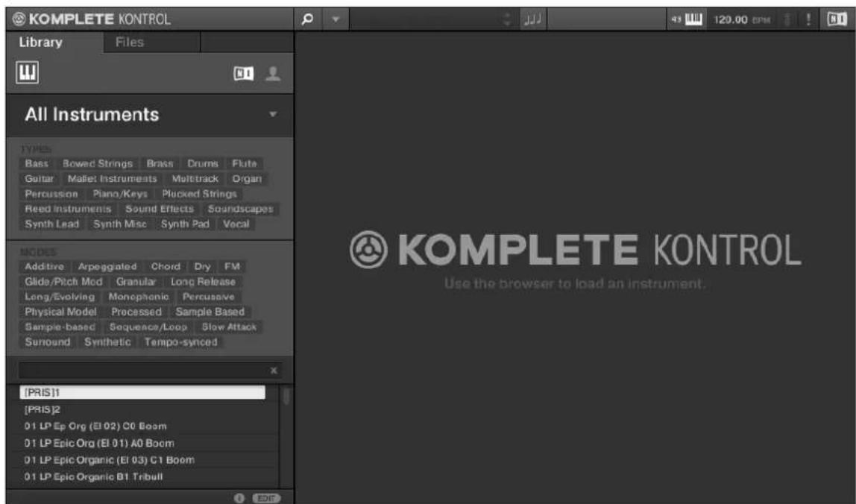Image resolution: width=856 pixels, height=504 pixels.
Task: Select the Piano/Keys type tag
Action: [120, 194]
